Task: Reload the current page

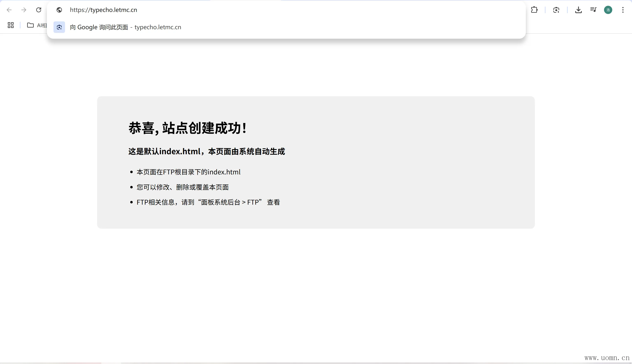Action: 38,10
